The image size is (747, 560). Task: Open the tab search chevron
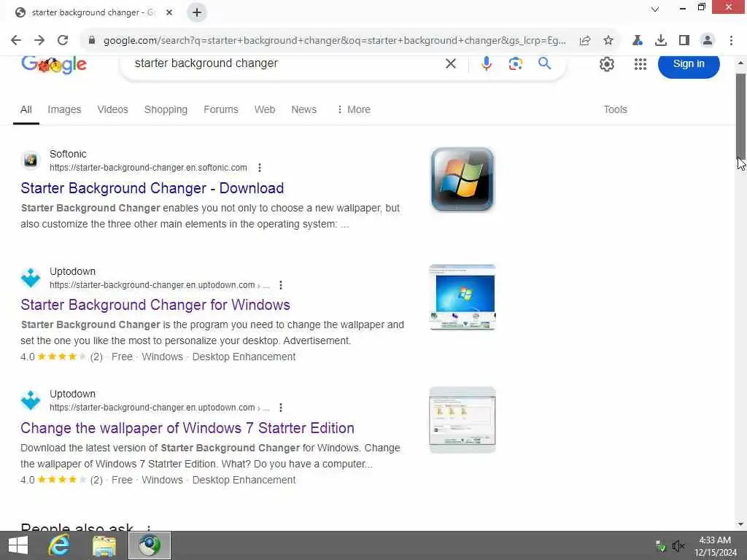click(655, 9)
